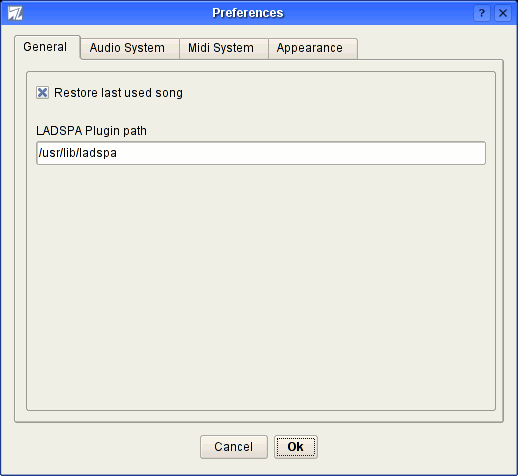Click the "Restore last used song" label text
This screenshot has width=518, height=476.
tap(118, 93)
